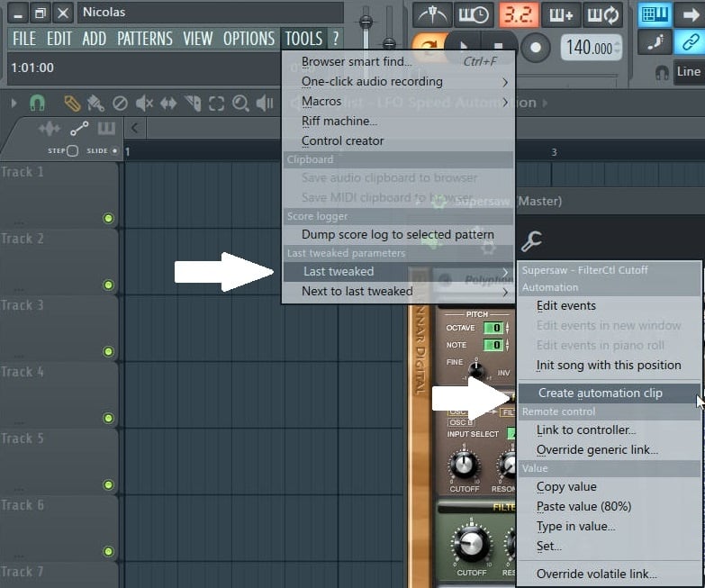Screen dimensions: 705x588
Task: Choose Control creator
Action: click(398, 140)
